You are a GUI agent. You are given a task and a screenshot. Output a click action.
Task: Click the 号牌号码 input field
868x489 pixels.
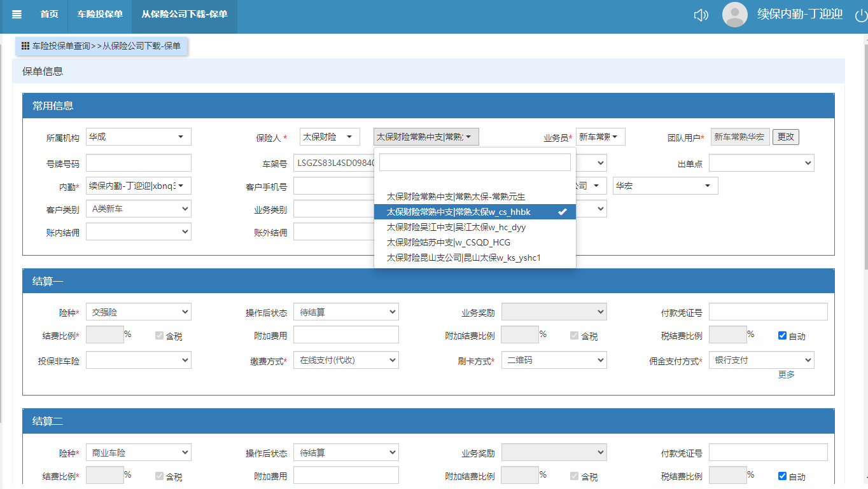click(138, 163)
